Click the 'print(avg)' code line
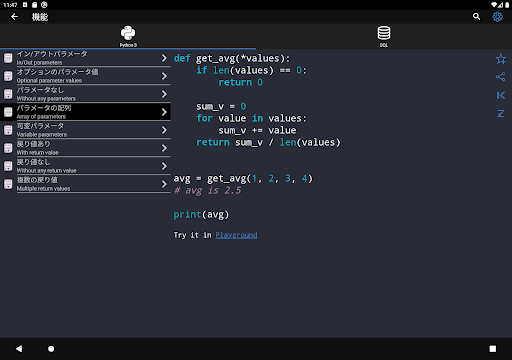 [201, 215]
